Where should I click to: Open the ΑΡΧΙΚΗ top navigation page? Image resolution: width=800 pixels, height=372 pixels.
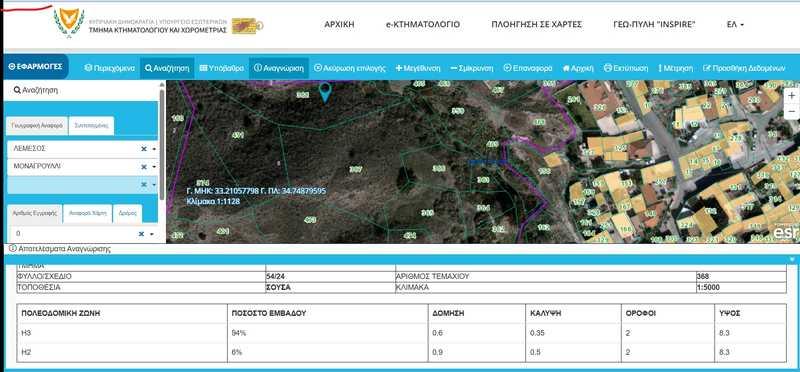(339, 24)
